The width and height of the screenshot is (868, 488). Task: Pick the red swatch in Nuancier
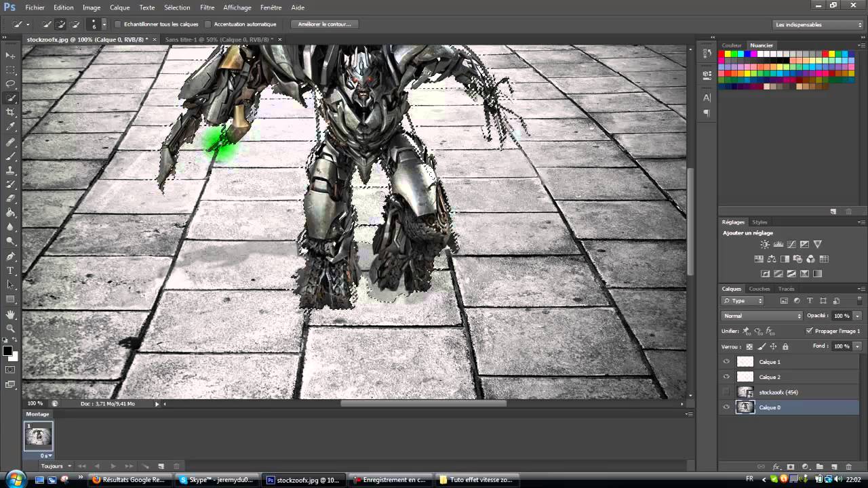(722, 54)
